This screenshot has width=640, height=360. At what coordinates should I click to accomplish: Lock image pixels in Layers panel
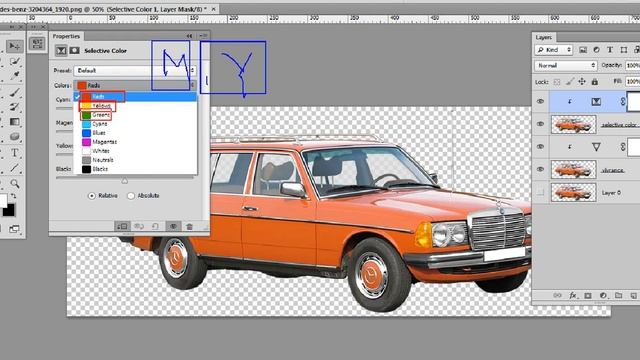point(570,82)
